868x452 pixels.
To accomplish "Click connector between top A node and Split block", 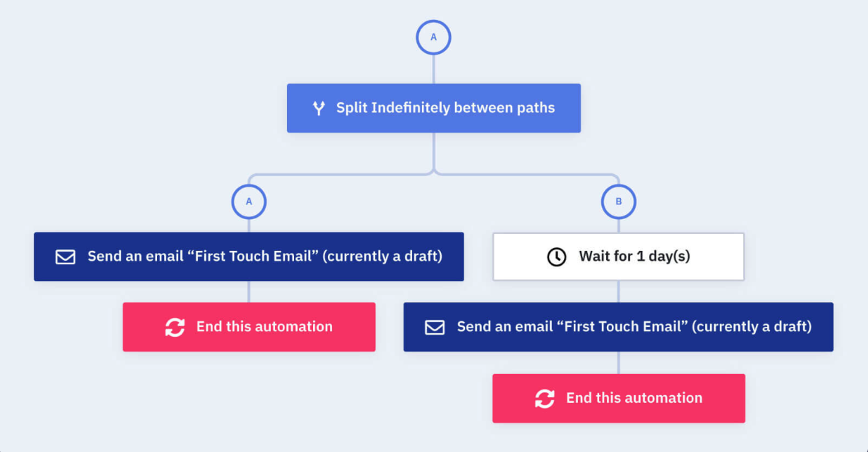I will point(434,69).
